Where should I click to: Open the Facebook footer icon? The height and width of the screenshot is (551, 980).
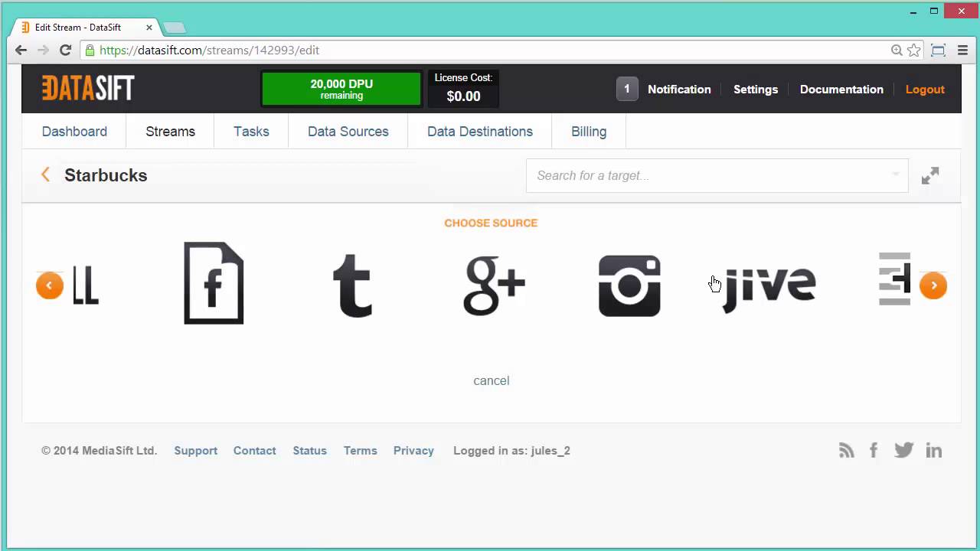(874, 451)
